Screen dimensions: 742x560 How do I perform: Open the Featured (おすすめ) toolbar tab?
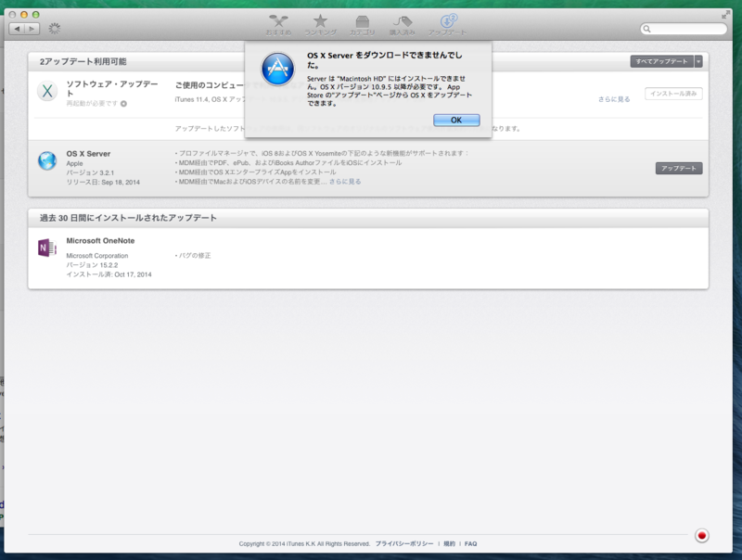(278, 26)
